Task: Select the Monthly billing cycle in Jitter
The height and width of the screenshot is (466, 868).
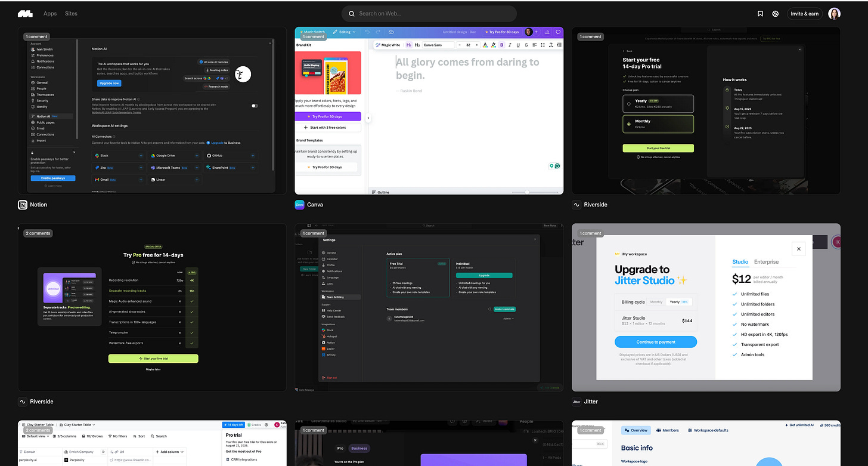Action: pos(656,302)
